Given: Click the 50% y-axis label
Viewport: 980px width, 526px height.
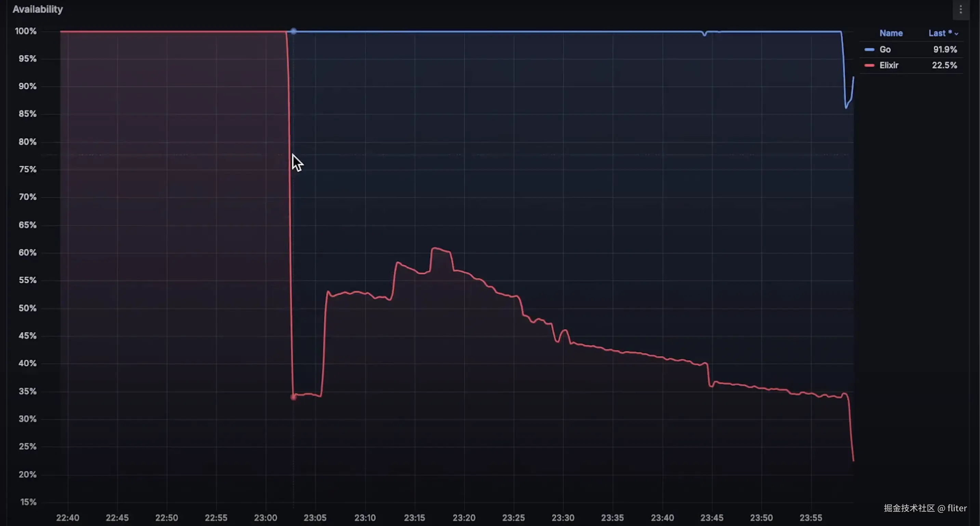Looking at the screenshot, I should pos(27,308).
